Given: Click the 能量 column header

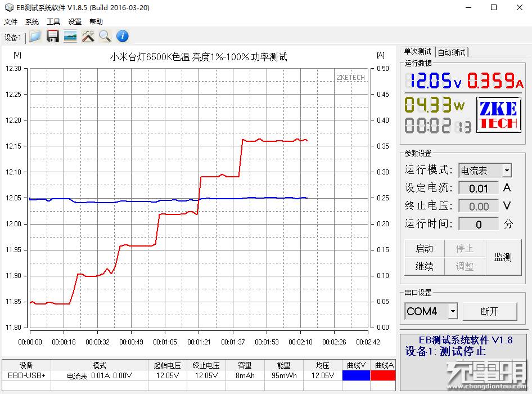Looking at the screenshot, I should click(x=284, y=365).
